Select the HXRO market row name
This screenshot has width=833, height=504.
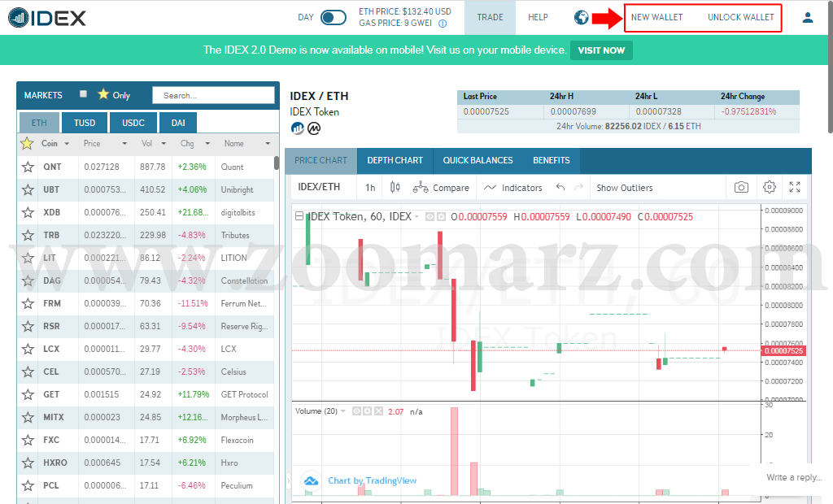click(x=229, y=463)
